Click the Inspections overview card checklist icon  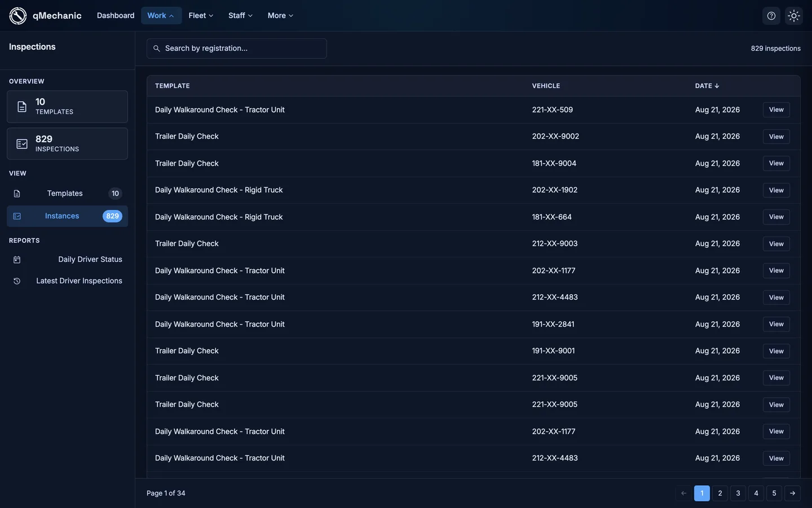(22, 144)
